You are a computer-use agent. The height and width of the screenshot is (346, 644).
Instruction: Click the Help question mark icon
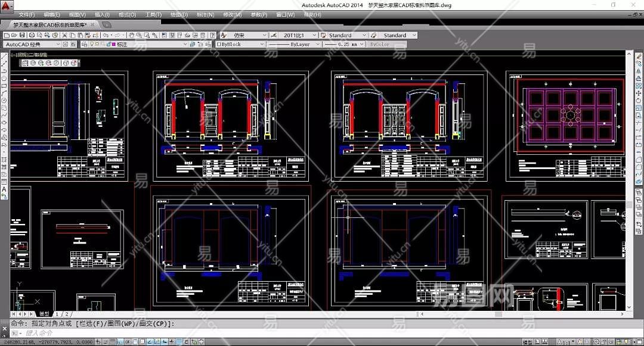(x=212, y=35)
